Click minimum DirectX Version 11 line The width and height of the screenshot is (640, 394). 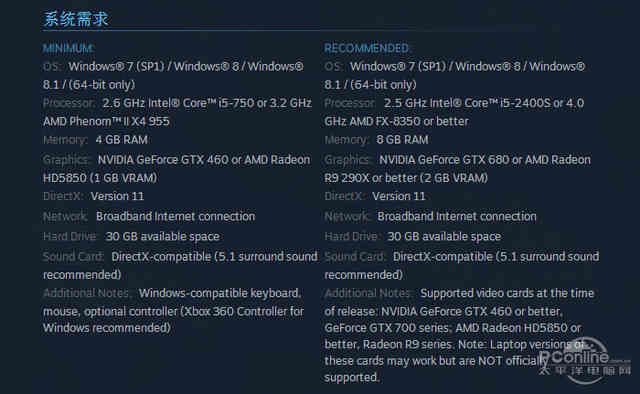tap(93, 196)
